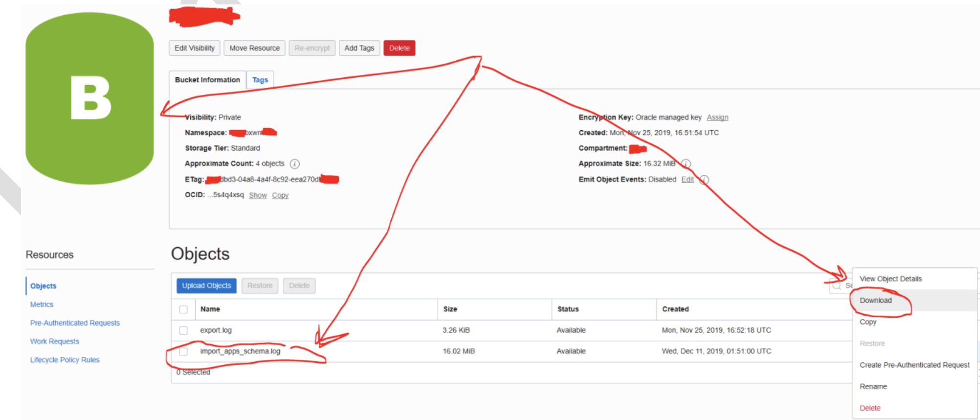Choose Create Pre-Authenticated Request option

(914, 365)
